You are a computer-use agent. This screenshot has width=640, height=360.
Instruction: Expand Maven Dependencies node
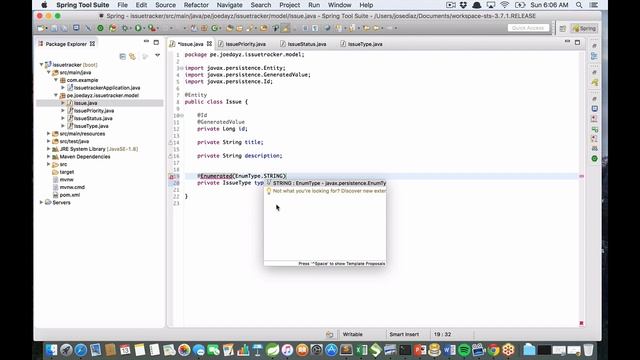click(x=49, y=157)
